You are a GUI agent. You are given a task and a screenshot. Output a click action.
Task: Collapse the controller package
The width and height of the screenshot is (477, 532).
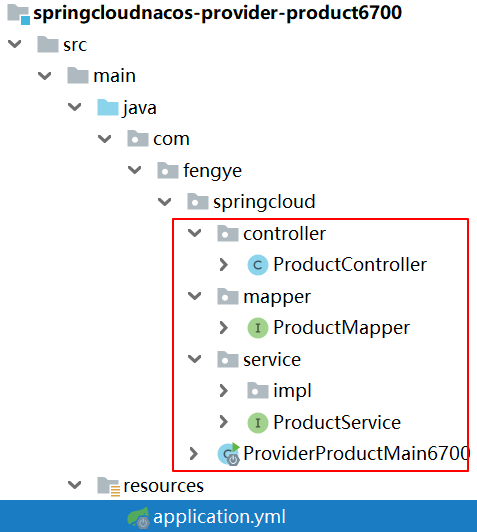coord(195,233)
